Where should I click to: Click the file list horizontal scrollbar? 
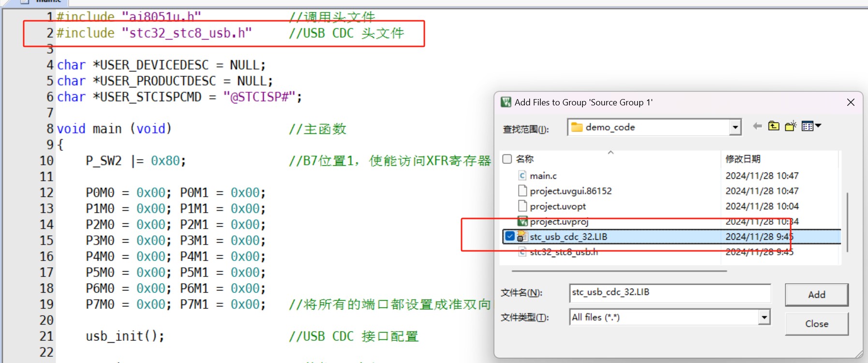[619, 271]
